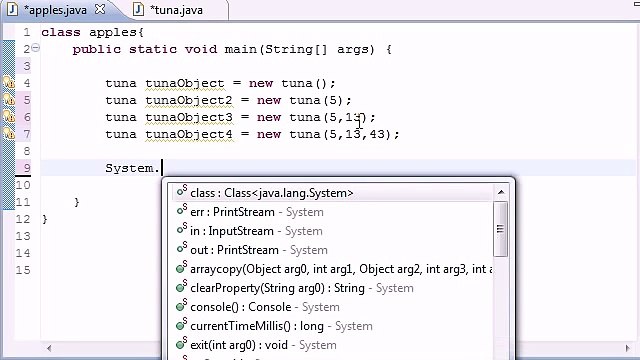Click the class apples declaration on line 1

[x=93, y=32]
